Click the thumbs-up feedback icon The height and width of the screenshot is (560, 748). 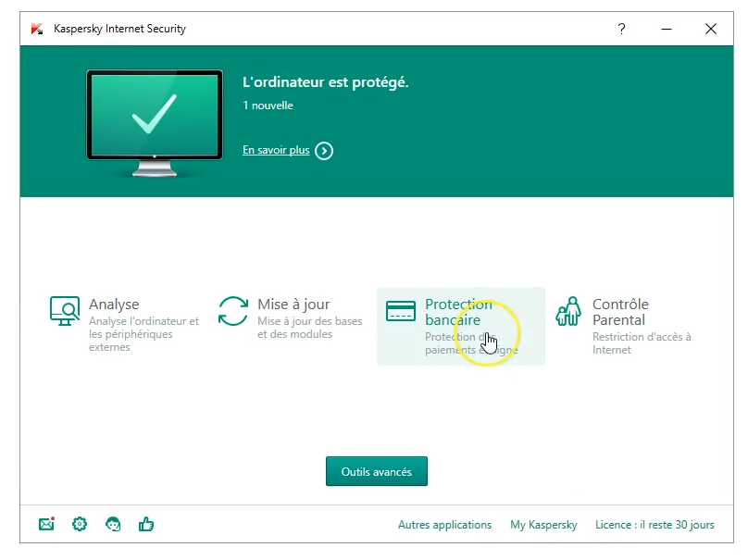tap(146, 524)
